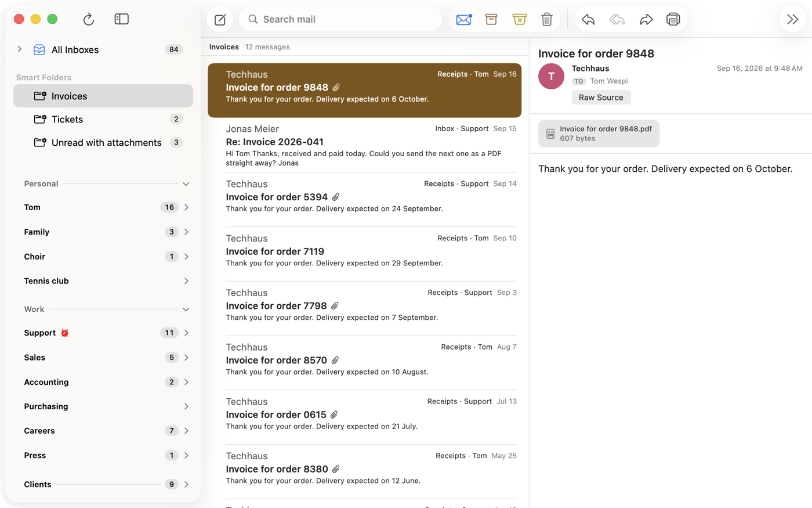812x508 pixels.
Task: Click the Invoices smart folder icon
Action: point(40,96)
